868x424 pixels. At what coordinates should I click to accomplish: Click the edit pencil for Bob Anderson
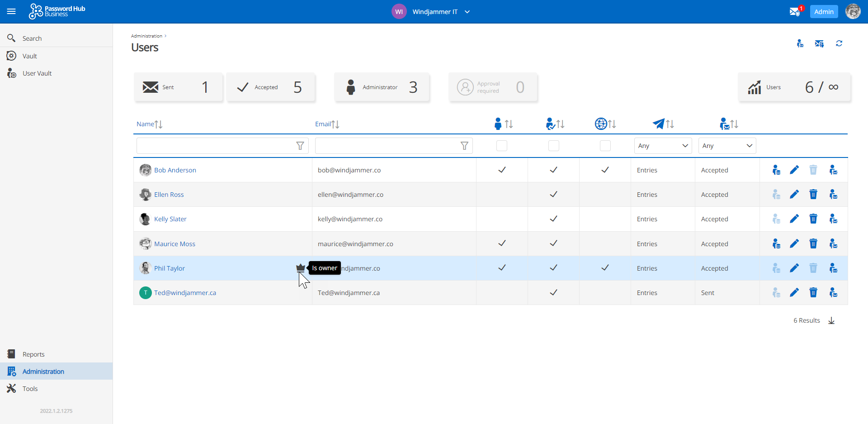pyautogui.click(x=794, y=170)
